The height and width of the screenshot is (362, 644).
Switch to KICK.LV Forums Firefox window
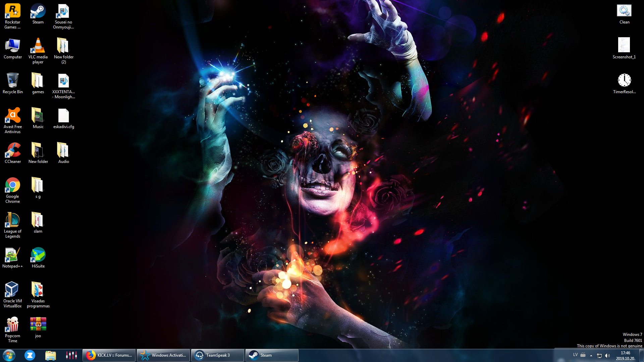point(109,355)
